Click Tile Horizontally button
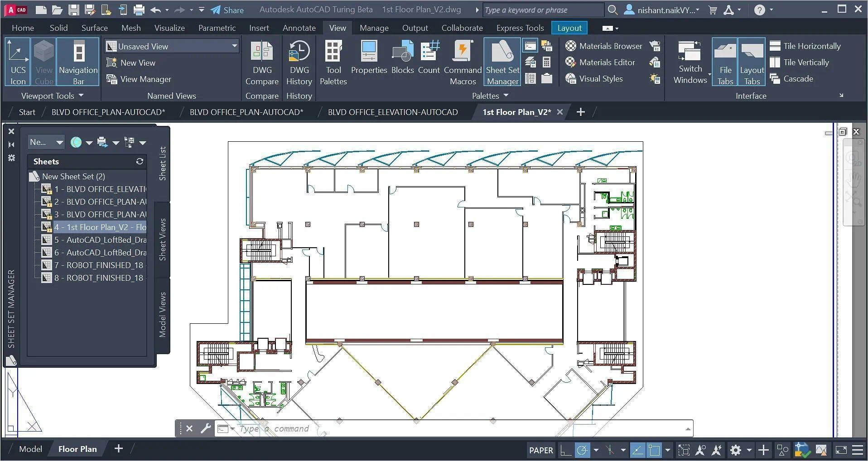 pos(805,46)
